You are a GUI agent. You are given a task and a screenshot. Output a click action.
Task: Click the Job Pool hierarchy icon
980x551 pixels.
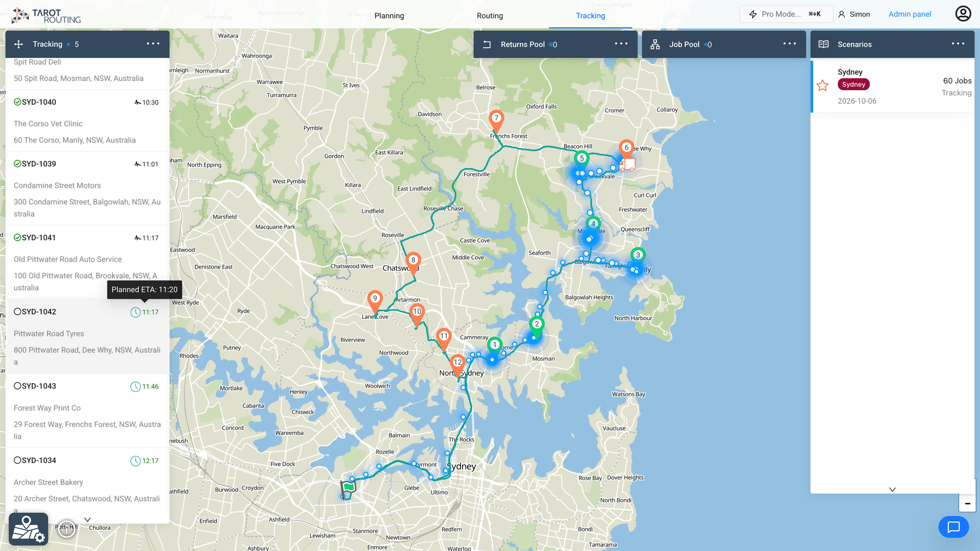pos(655,44)
